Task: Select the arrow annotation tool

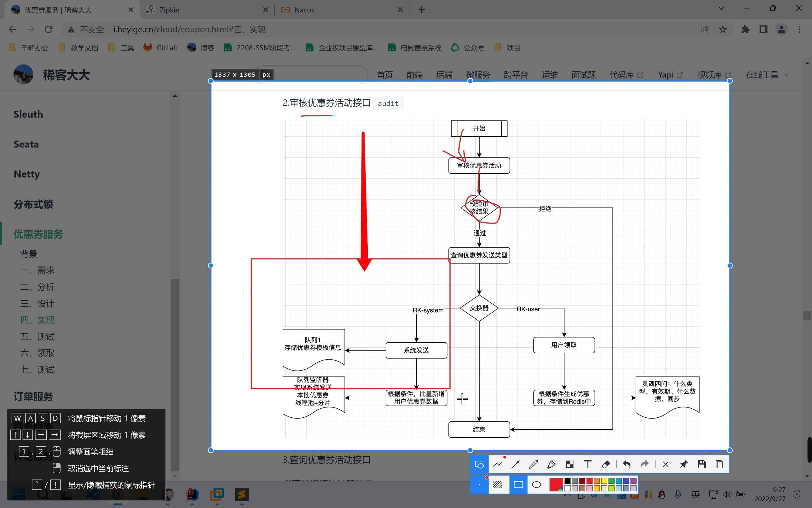Action: click(515, 464)
